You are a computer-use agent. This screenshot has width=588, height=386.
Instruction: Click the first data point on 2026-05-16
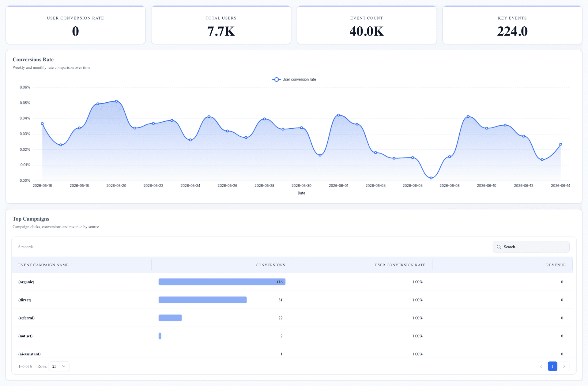[42, 124]
